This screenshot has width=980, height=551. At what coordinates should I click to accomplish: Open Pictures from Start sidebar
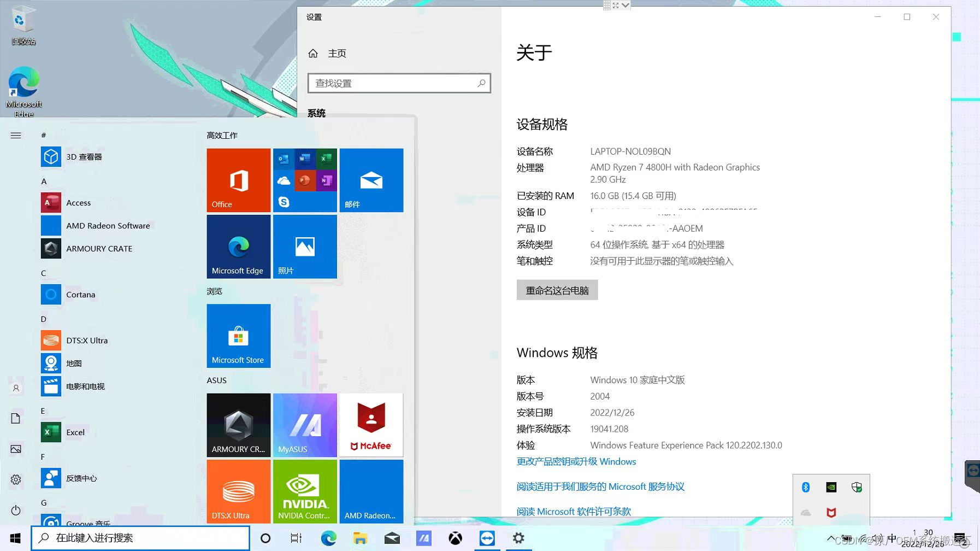tap(16, 449)
